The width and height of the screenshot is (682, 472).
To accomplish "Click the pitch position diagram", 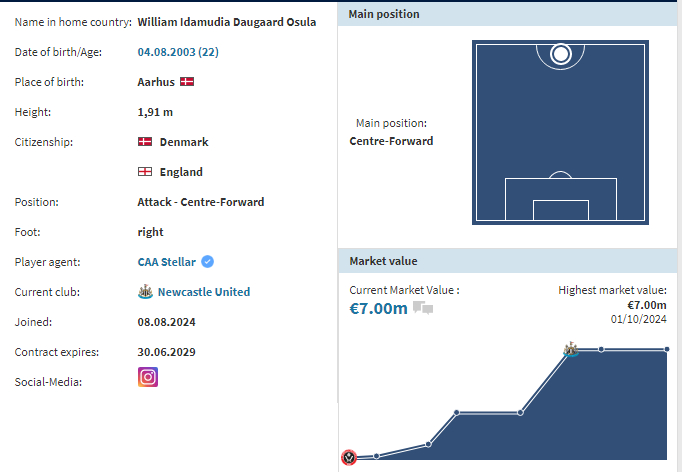I will (x=560, y=133).
